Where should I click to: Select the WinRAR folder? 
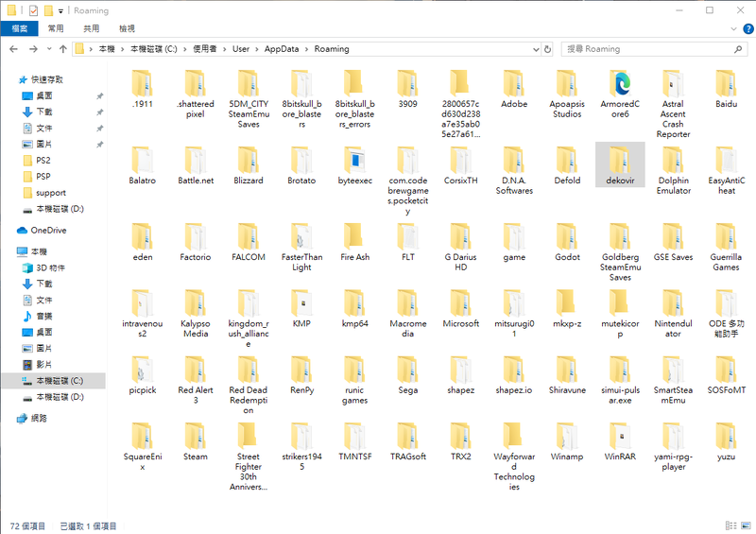[x=620, y=442]
